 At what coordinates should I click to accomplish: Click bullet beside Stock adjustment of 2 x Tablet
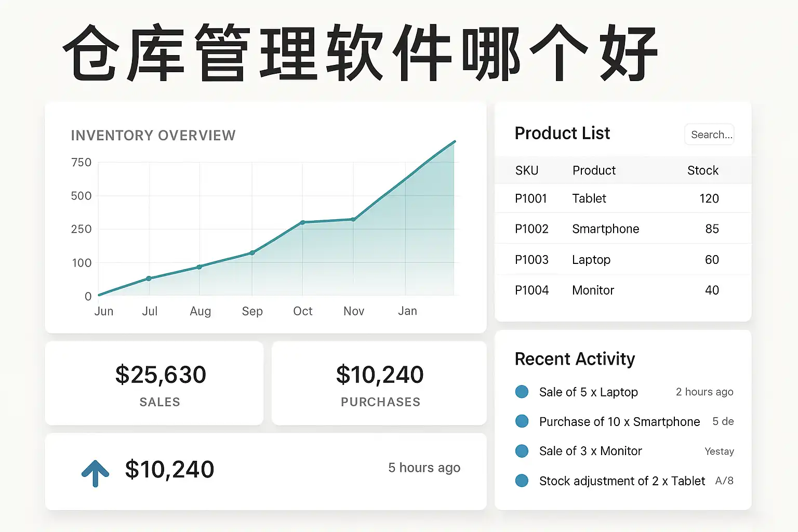522,481
